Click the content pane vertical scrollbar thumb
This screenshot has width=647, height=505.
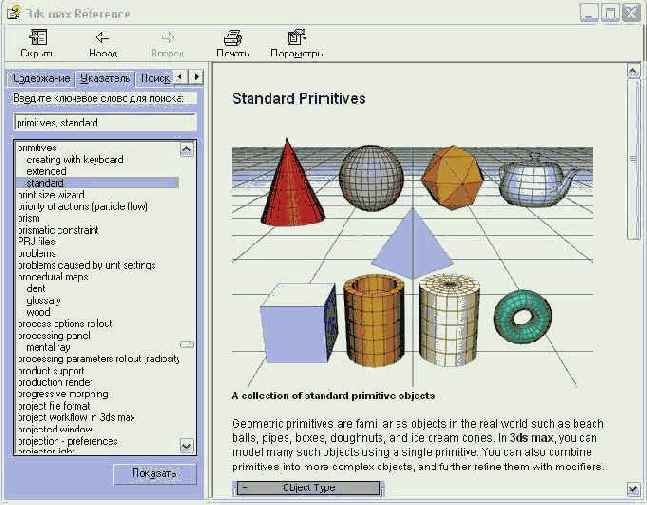tap(632, 150)
